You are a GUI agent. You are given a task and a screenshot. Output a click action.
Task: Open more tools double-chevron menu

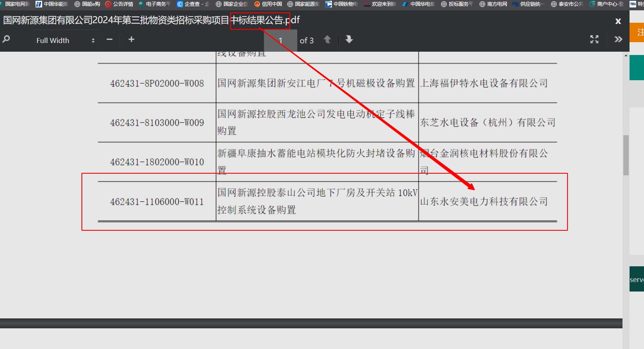point(618,39)
